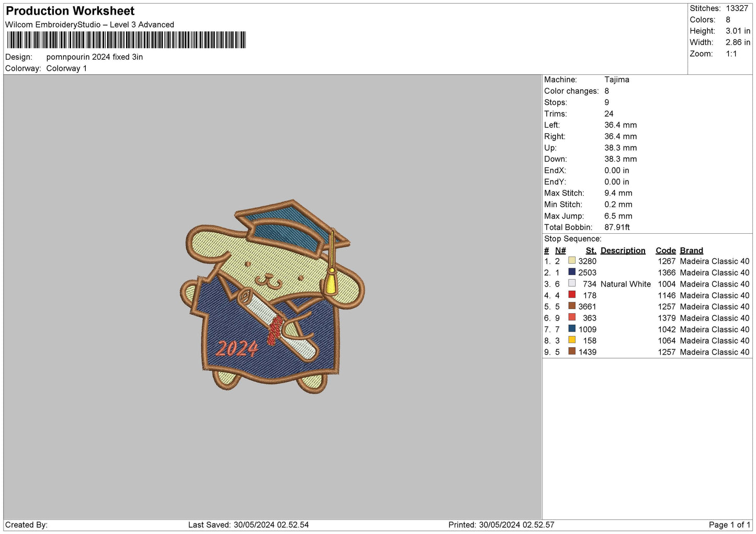Click the St. column header
The width and height of the screenshot is (756, 534).
click(x=591, y=251)
